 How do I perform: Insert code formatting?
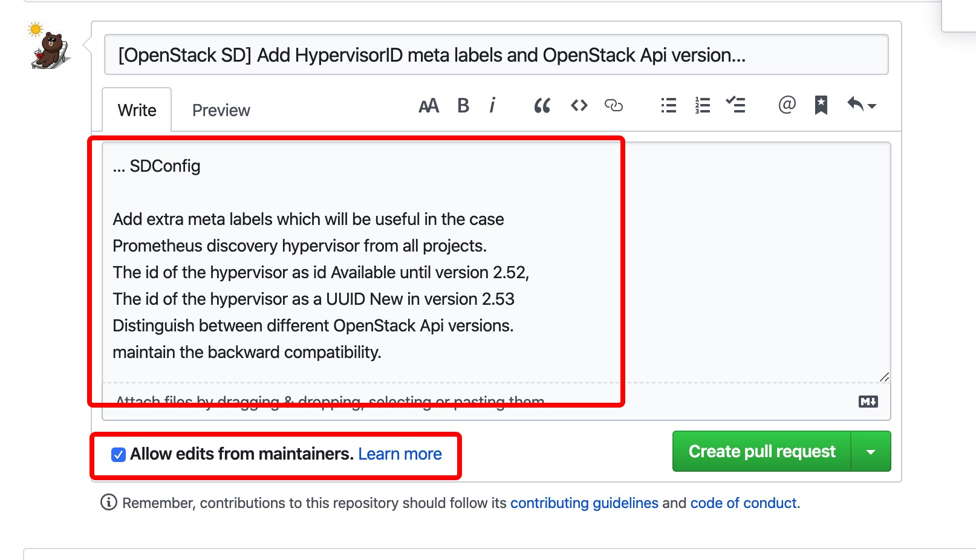click(x=579, y=106)
